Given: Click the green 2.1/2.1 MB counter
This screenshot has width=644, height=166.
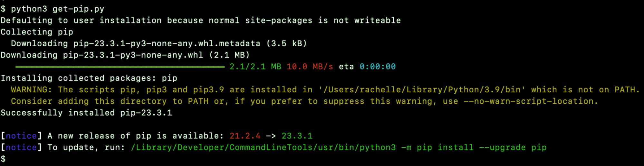Looking at the screenshot, I should [255, 67].
